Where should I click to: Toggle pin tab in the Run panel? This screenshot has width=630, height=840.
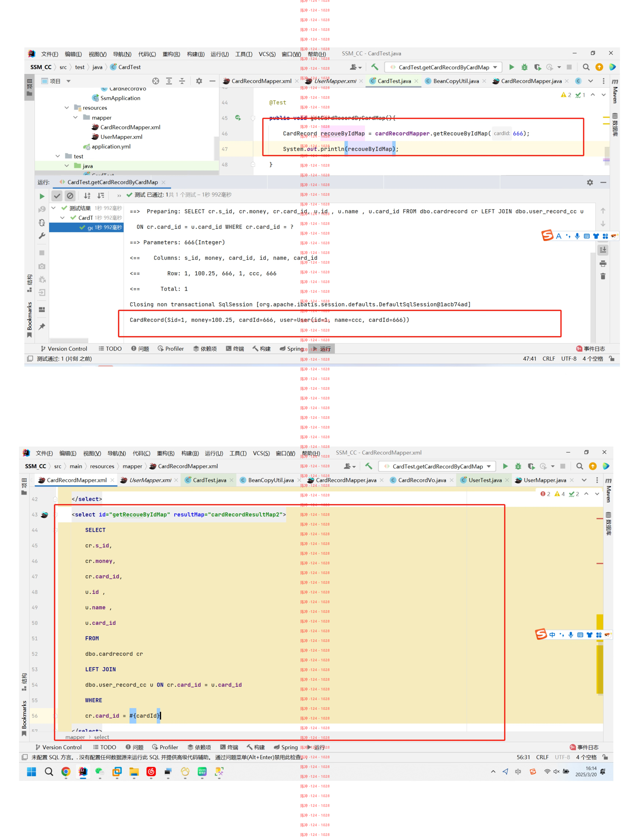[42, 327]
